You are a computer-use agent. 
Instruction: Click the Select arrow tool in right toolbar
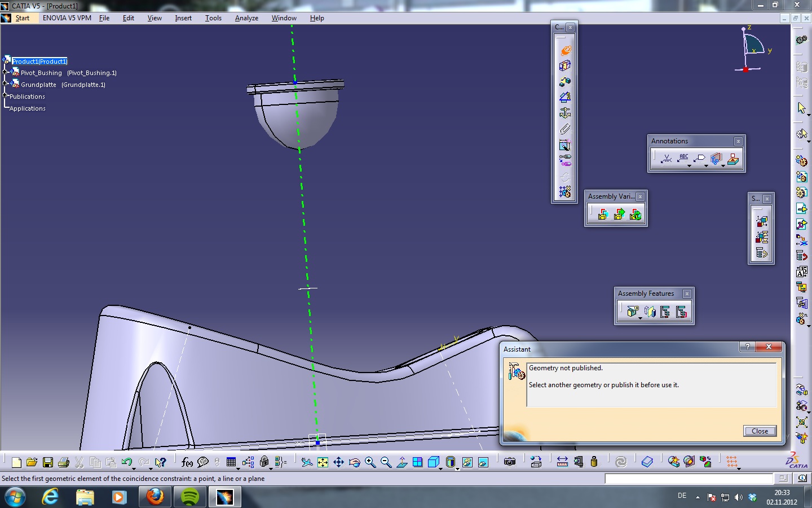801,107
